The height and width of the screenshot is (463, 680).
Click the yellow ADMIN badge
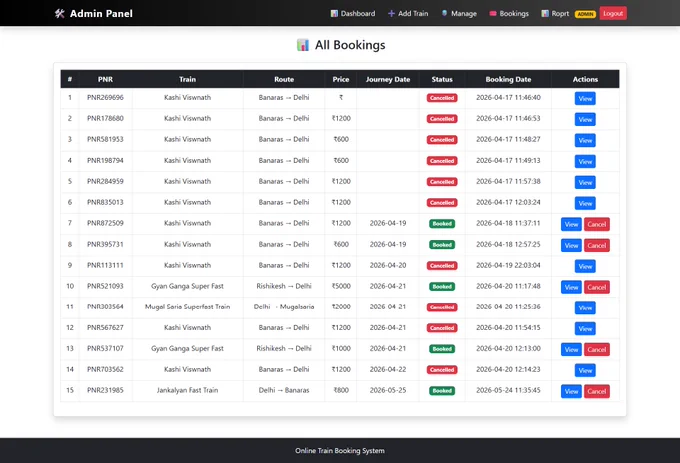point(585,14)
